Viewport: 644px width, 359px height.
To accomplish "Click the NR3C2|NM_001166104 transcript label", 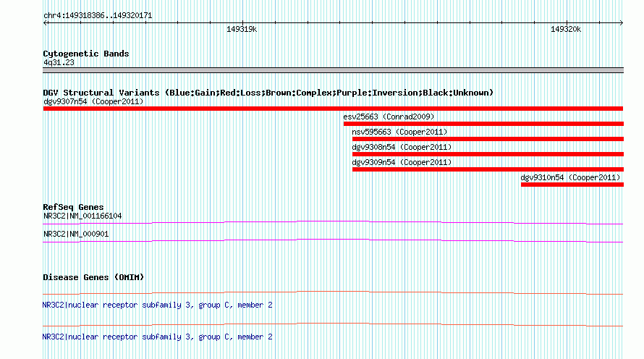I will [82, 216].
